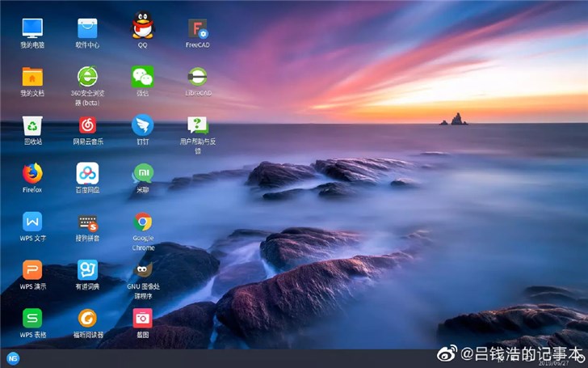Open Youdao Dictionary (有道词典) icon

87,269
